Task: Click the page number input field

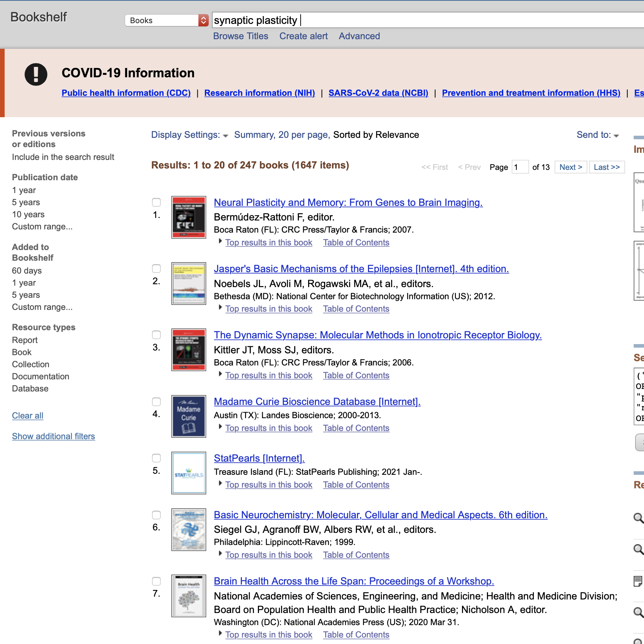Action: (520, 167)
